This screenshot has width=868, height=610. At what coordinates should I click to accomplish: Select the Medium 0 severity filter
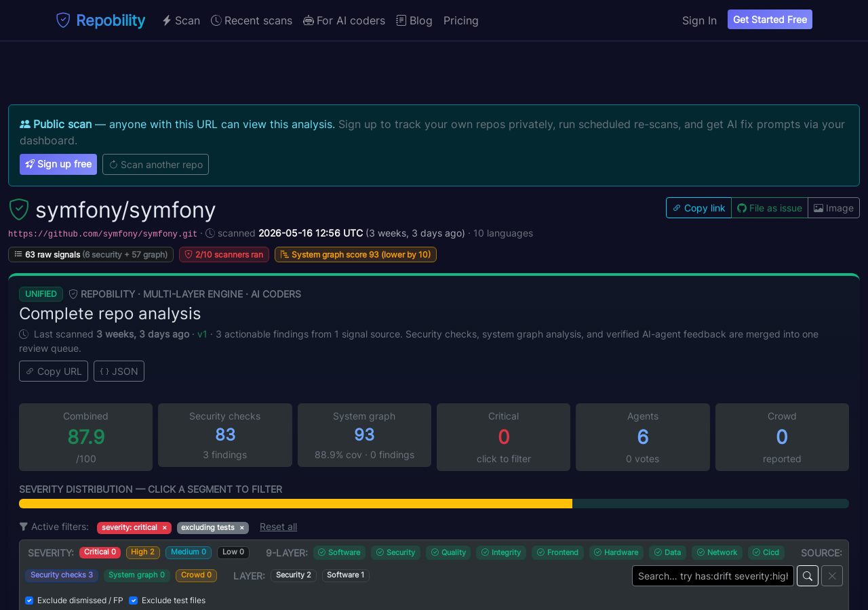[189, 552]
